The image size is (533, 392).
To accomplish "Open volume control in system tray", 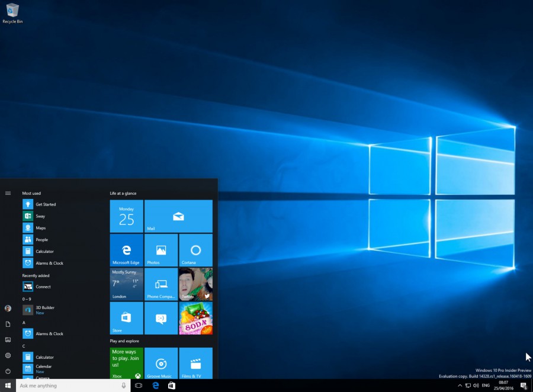I will point(476,385).
